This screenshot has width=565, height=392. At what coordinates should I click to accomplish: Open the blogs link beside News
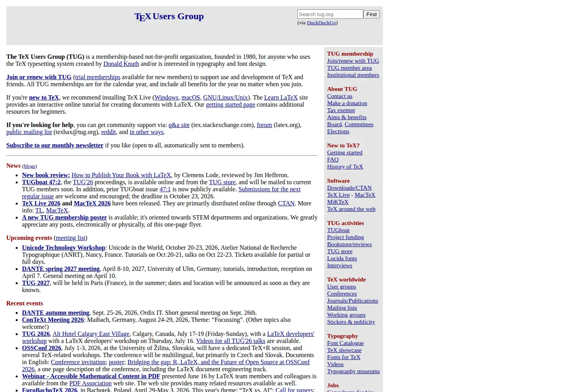(30, 166)
